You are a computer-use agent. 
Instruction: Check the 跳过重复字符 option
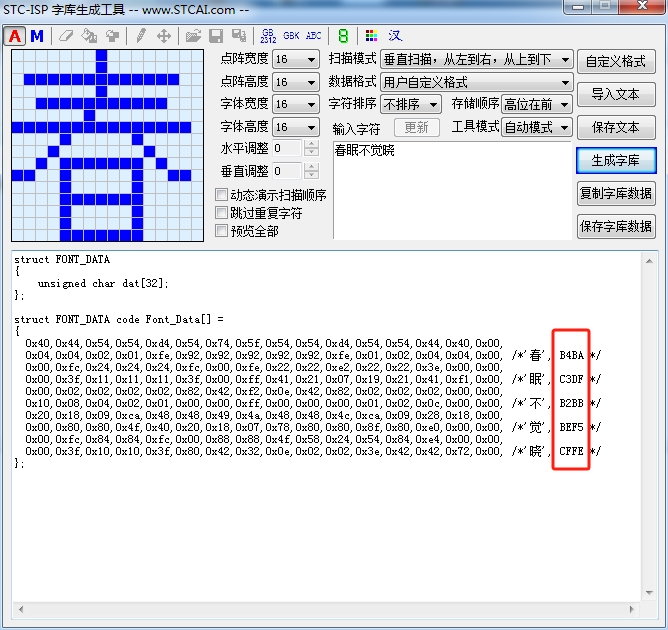222,213
